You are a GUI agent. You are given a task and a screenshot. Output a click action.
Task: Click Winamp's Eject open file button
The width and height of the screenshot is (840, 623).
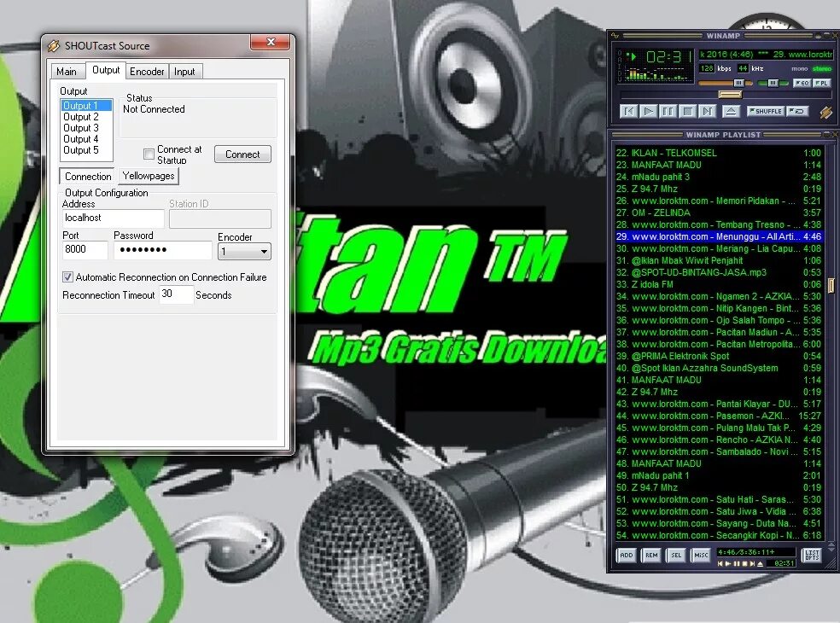732,111
